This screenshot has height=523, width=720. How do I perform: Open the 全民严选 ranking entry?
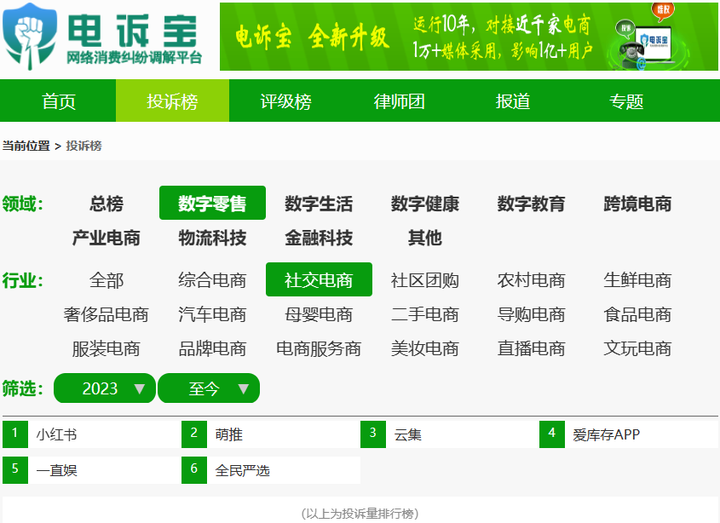pyautogui.click(x=242, y=470)
